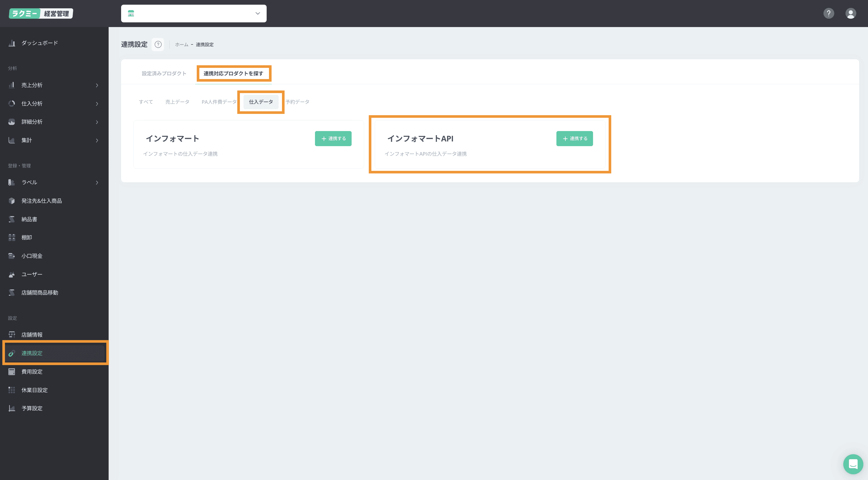Click the 費用設定 calculator icon
868x480 pixels.
click(x=12, y=372)
